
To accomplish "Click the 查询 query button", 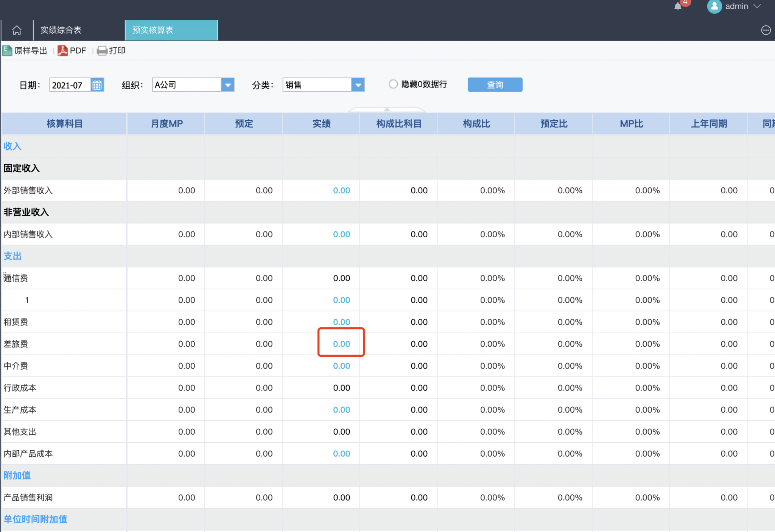I will coord(495,85).
